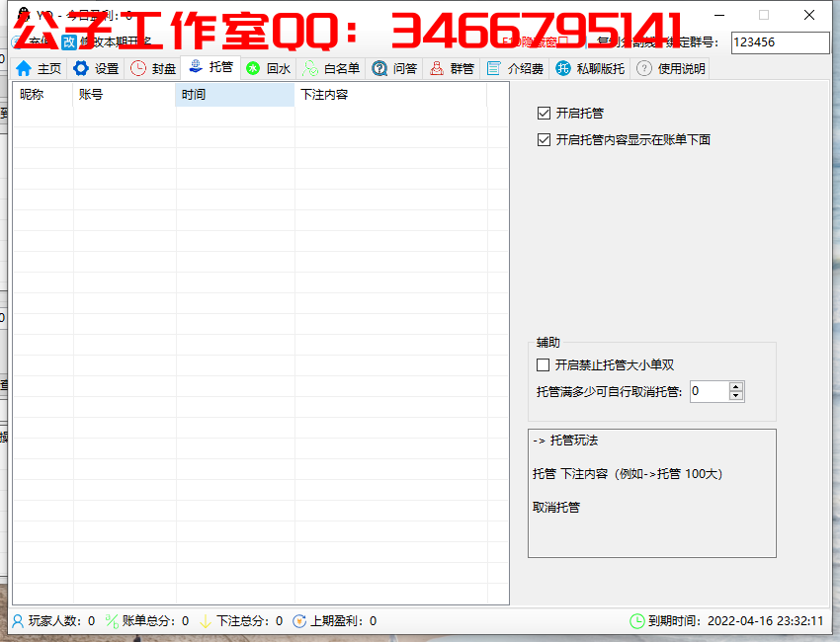Click the 问答 question mark icon

tap(379, 68)
